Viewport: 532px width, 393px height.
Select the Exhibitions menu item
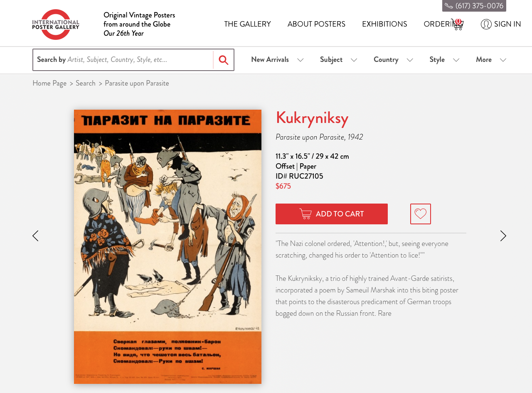pos(384,24)
